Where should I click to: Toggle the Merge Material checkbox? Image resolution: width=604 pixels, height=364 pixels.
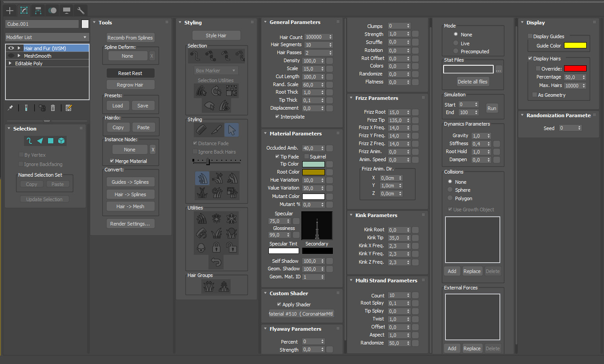coord(112,161)
